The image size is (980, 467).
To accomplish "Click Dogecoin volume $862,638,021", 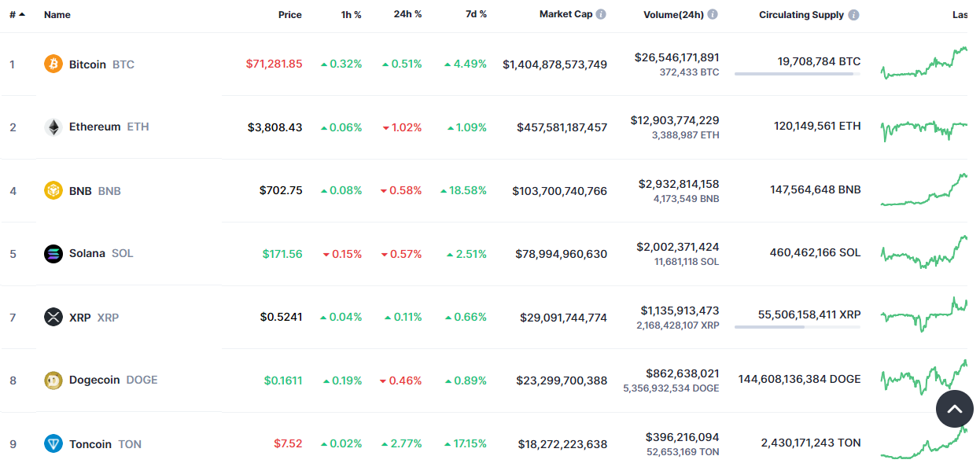I will pyautogui.click(x=683, y=373).
